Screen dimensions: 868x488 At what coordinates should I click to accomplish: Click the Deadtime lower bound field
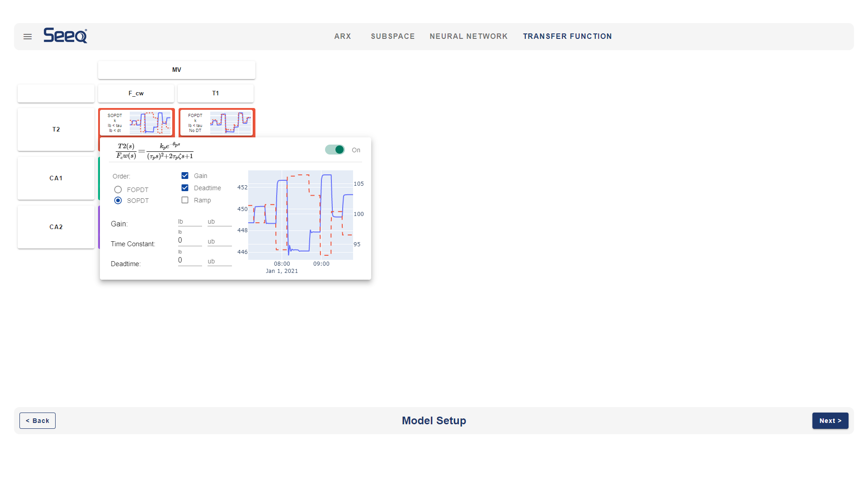tap(189, 260)
